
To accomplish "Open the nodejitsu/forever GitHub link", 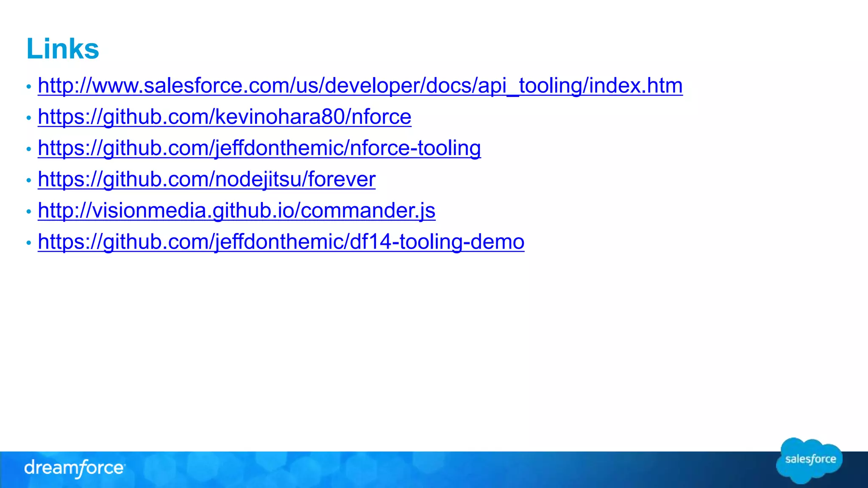I will (x=207, y=180).
